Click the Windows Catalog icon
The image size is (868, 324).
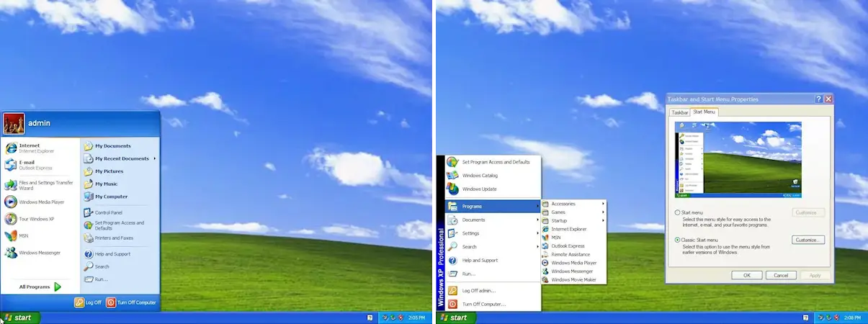(452, 175)
